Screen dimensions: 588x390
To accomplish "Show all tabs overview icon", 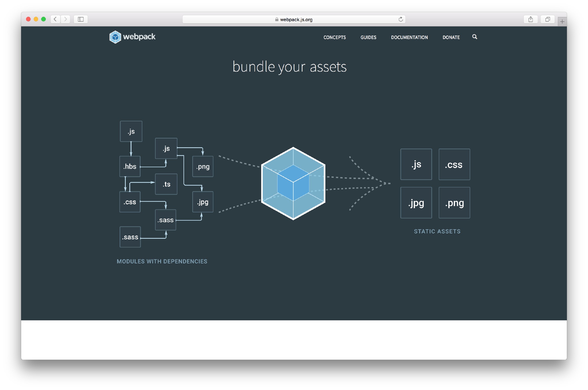I will point(548,19).
